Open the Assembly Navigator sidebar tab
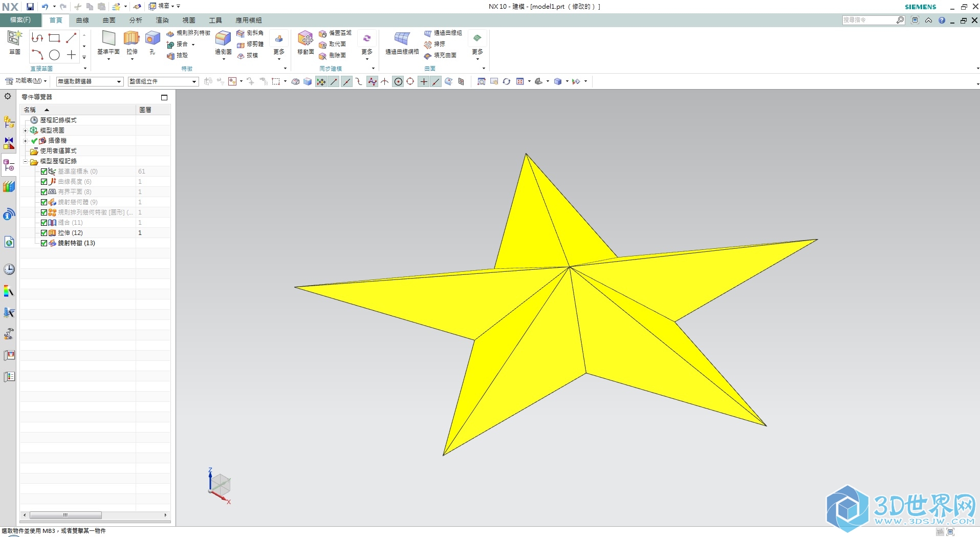Image resolution: width=980 pixels, height=537 pixels. [x=9, y=122]
